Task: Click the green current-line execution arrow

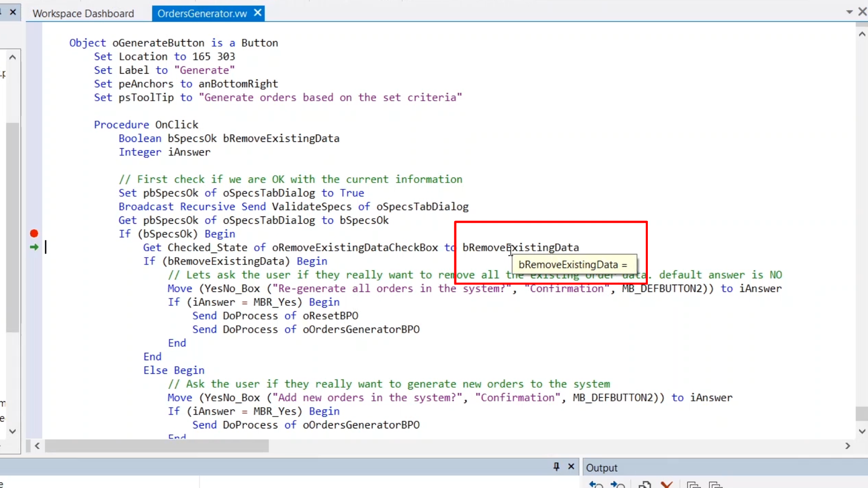Action: point(34,247)
